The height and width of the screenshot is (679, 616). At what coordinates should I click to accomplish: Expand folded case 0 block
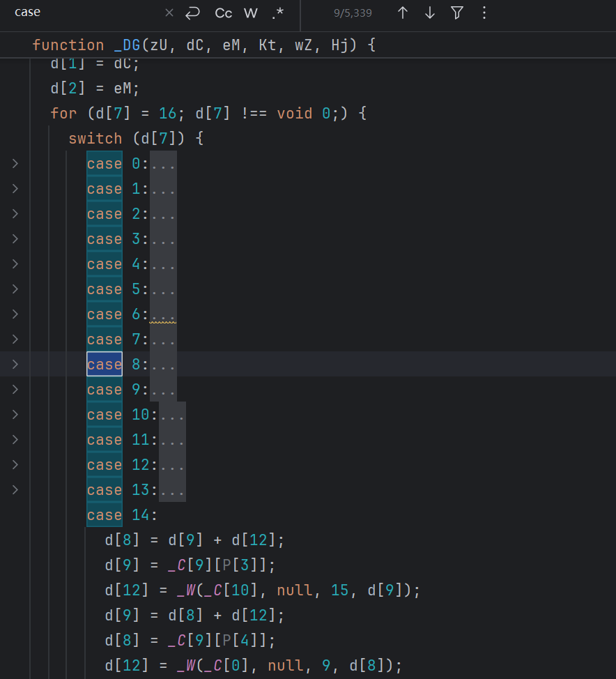pyautogui.click(x=15, y=164)
